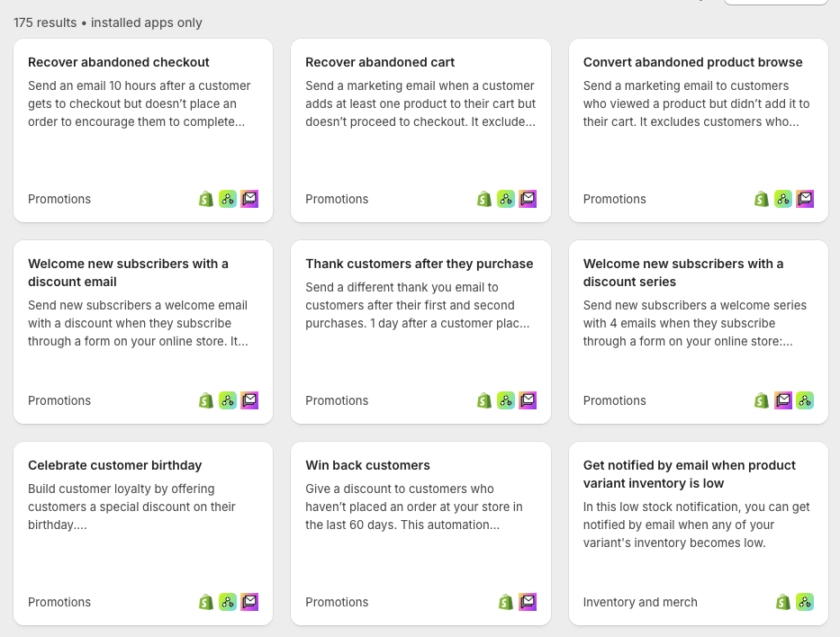Select the Flow icon on the low inventory notification card
This screenshot has width=840, height=637.
pyautogui.click(x=805, y=602)
